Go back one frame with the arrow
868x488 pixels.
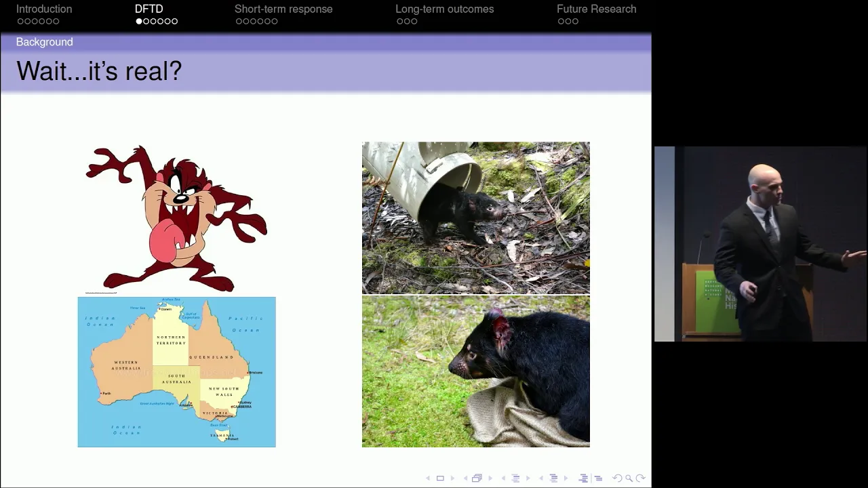pyautogui.click(x=465, y=478)
